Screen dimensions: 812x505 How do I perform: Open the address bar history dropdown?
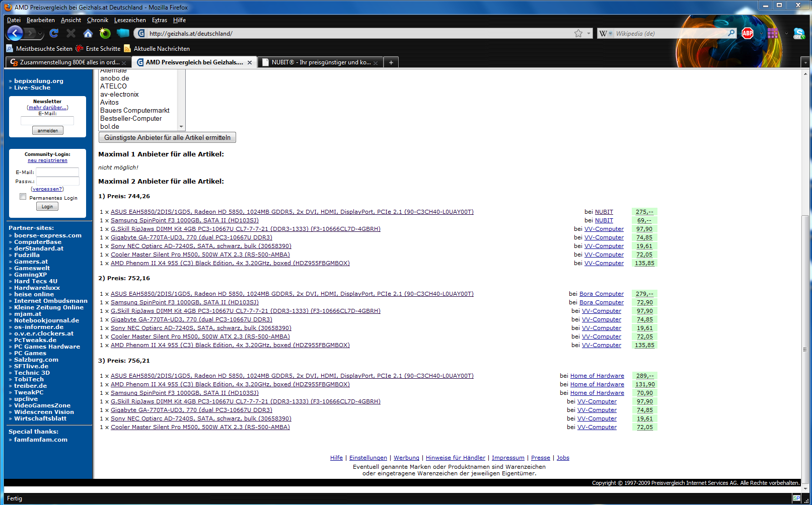coord(589,33)
